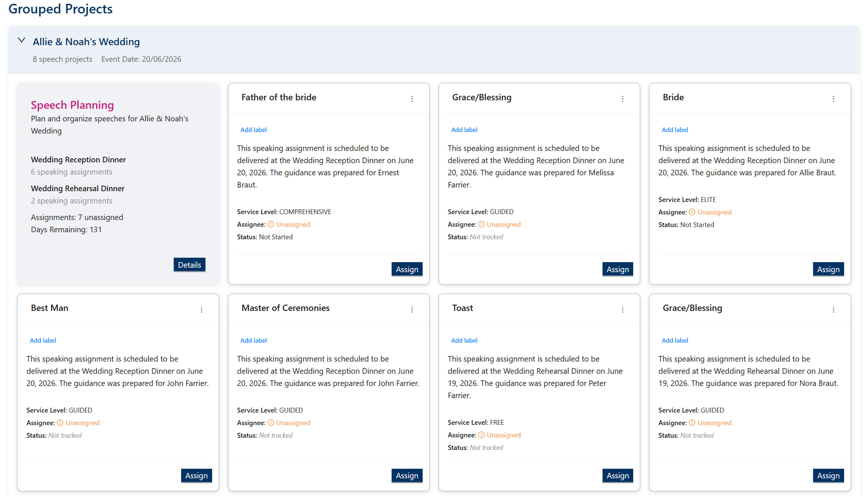
Task: Collapse the Allie & Noah's Wedding group
Action: click(x=21, y=40)
